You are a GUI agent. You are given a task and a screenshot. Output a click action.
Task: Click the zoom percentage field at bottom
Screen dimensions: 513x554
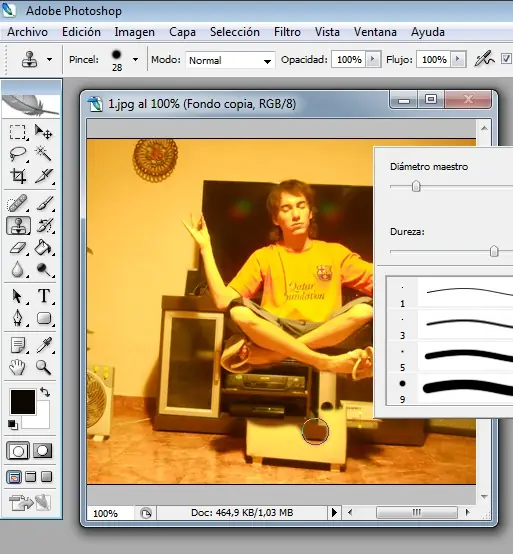(110, 513)
